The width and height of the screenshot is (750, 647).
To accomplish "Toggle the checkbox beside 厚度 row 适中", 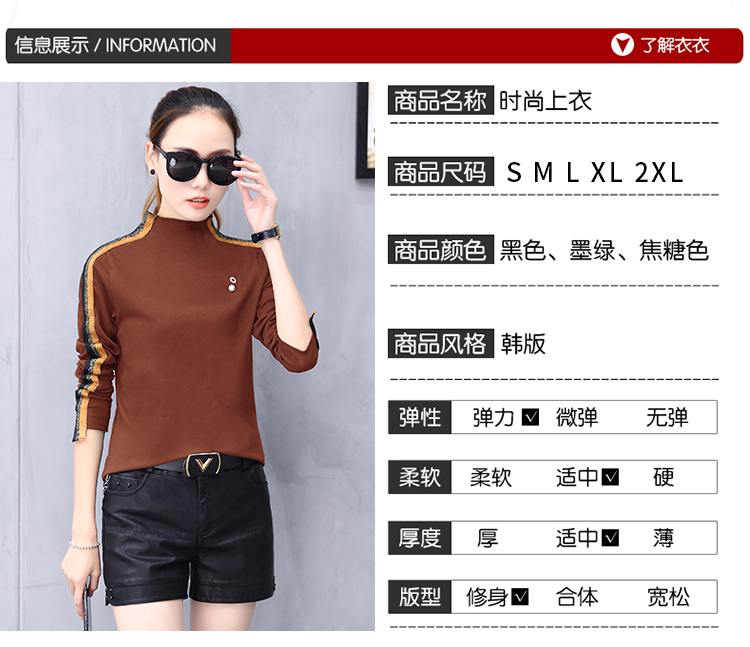I will point(610,537).
